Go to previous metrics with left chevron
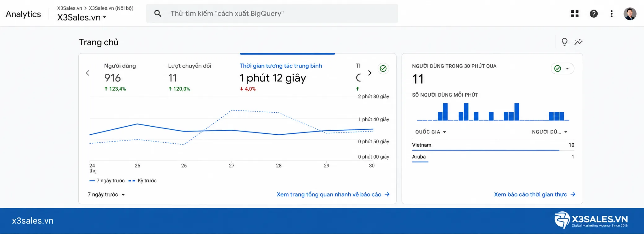 (x=88, y=73)
